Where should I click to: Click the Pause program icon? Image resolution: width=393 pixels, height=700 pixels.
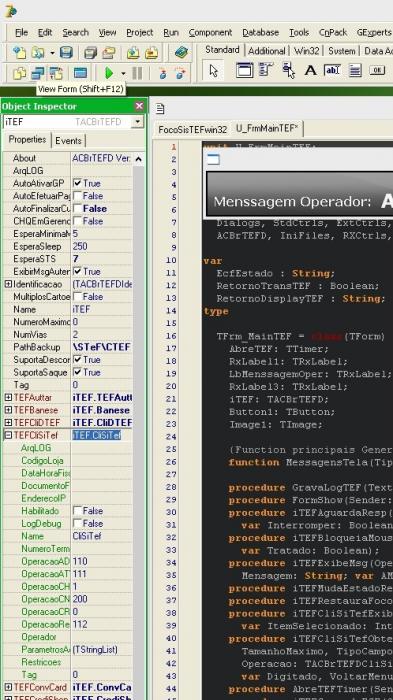pos(137,73)
